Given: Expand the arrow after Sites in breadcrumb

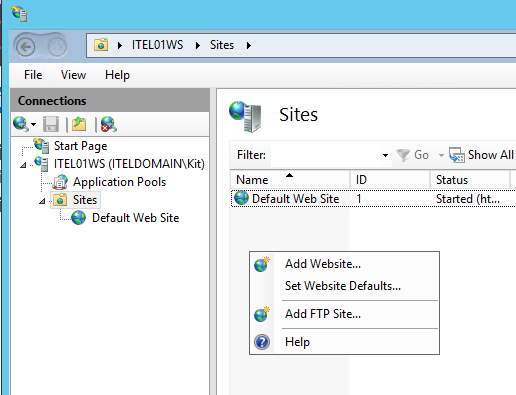Looking at the screenshot, I should tap(249, 45).
